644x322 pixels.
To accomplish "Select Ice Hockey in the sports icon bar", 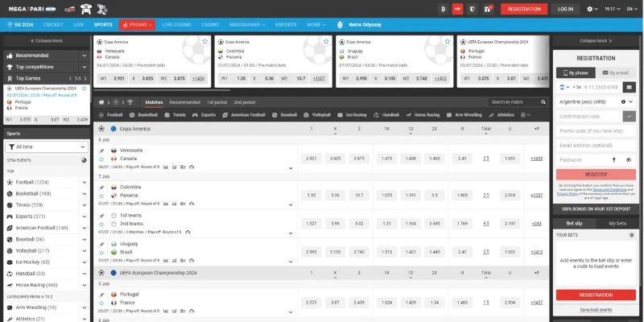I will click(352, 115).
